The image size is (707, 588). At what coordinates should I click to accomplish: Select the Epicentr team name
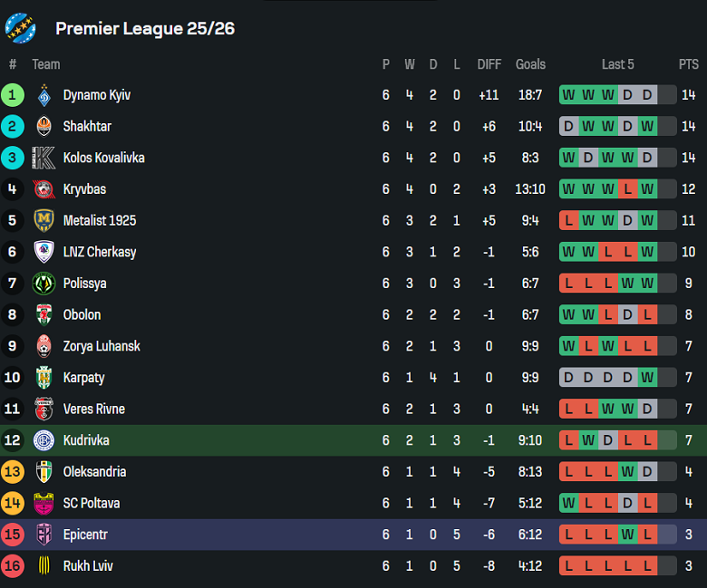tap(85, 535)
